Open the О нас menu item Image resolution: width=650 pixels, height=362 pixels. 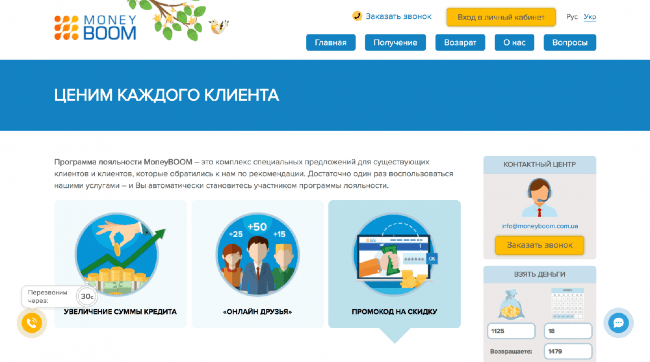point(514,42)
